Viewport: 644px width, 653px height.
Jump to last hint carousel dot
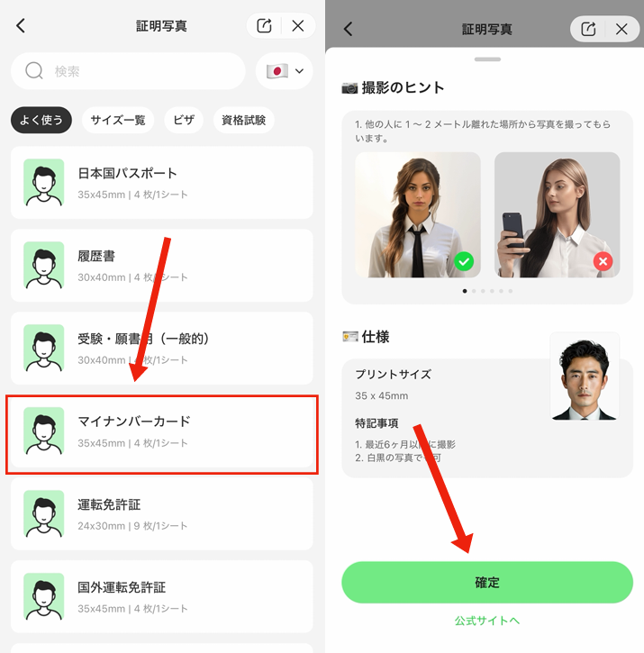coord(511,291)
